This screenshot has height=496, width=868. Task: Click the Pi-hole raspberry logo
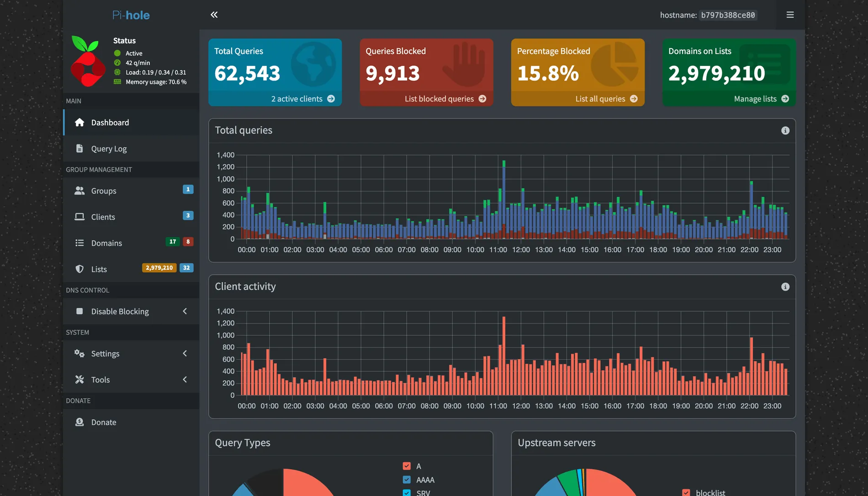pos(88,61)
